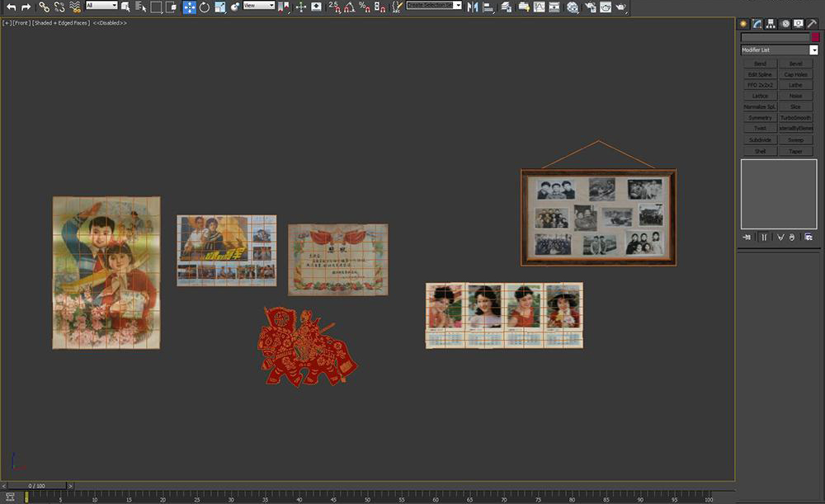Open the reference coordinate system 'View' dropdown

click(x=259, y=5)
